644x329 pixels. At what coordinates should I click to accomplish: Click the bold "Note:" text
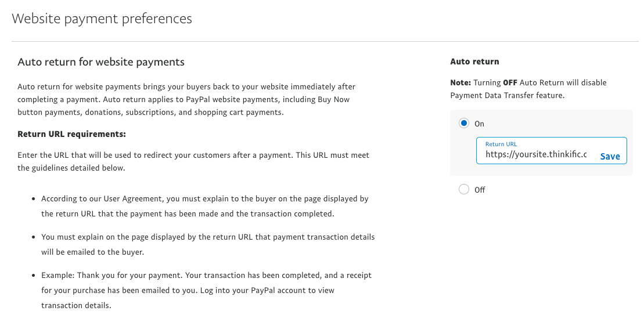tap(460, 82)
